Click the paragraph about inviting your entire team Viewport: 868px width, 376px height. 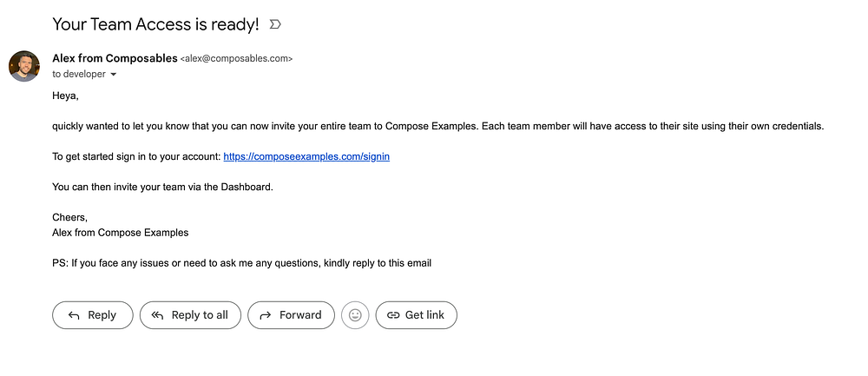pos(437,126)
